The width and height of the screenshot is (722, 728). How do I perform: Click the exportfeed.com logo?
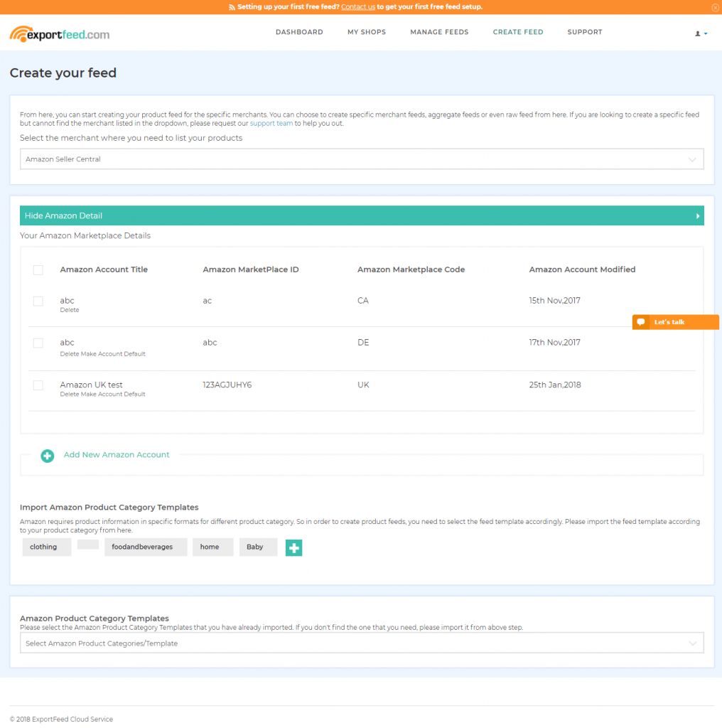60,33
